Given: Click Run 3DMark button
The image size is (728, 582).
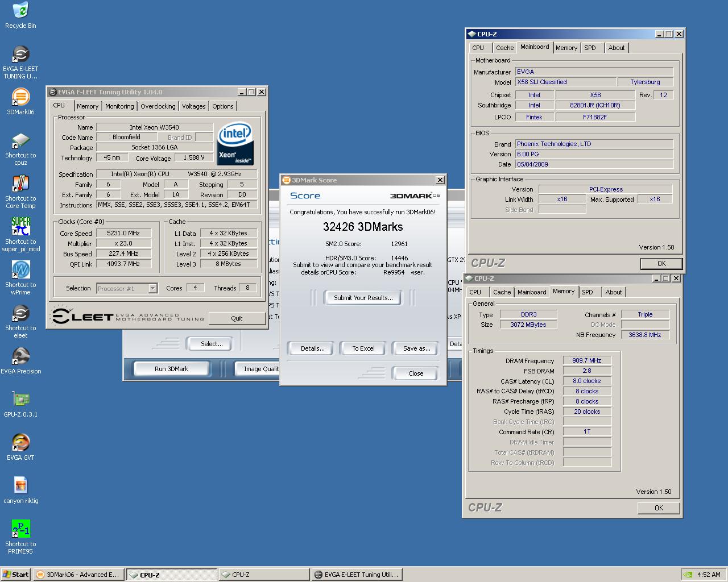Looking at the screenshot, I should click(171, 369).
